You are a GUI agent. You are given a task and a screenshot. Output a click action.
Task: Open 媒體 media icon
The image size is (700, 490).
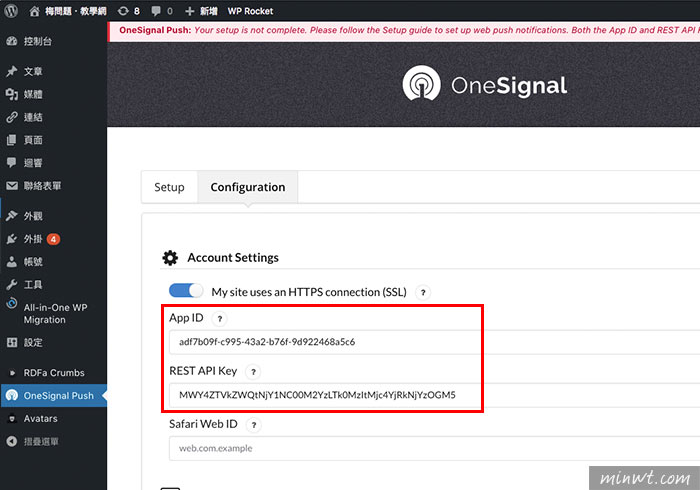[12, 94]
